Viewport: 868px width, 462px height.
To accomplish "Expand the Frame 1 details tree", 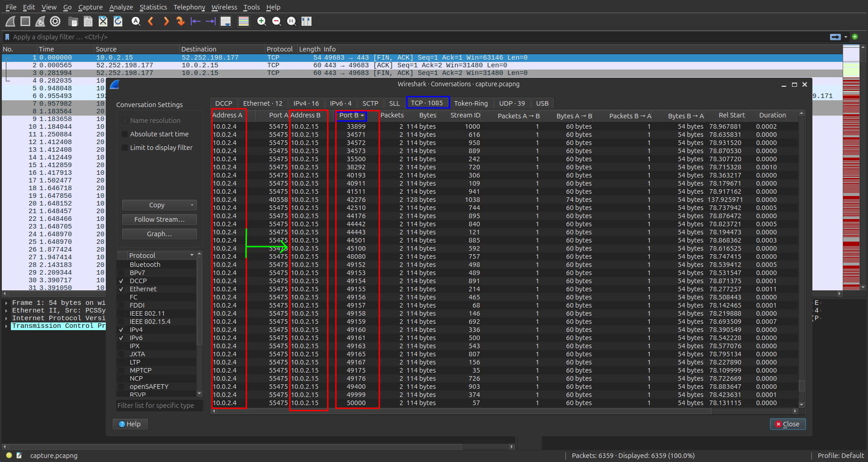I will 6,303.
